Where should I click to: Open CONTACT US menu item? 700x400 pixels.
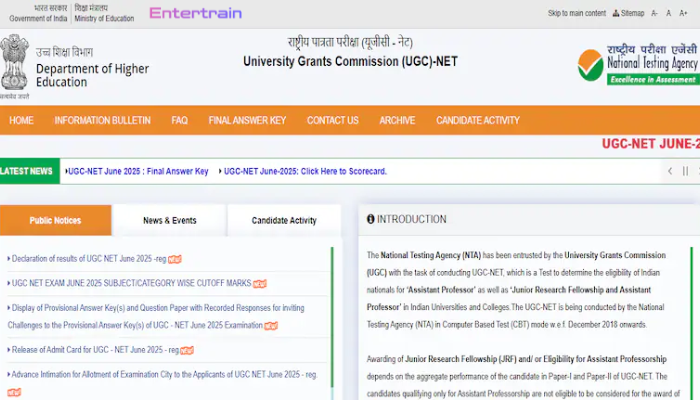333,120
